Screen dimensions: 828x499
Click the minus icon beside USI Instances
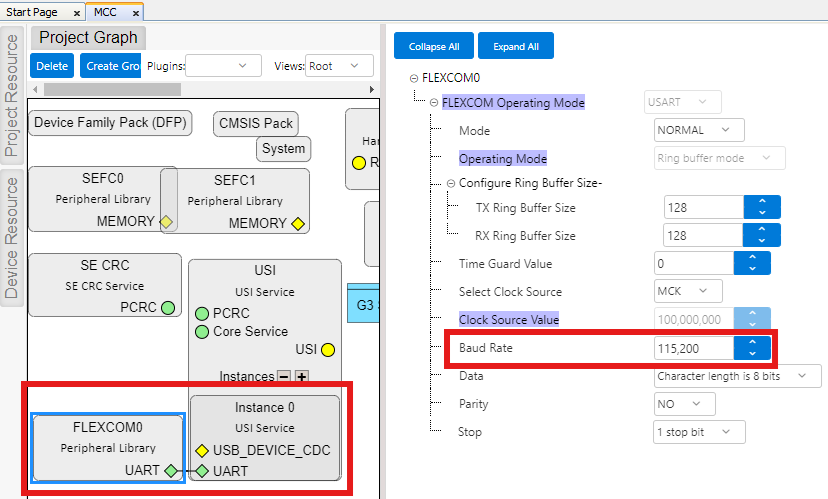[284, 377]
